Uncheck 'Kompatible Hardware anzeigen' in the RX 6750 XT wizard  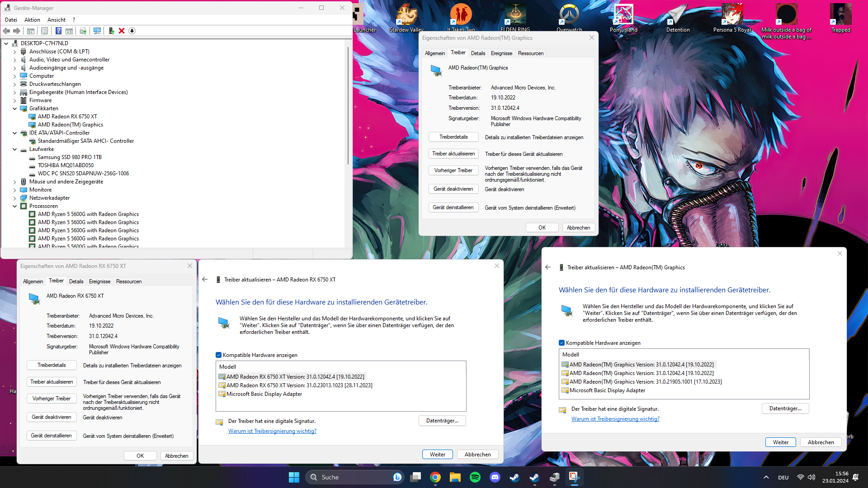[219, 355]
